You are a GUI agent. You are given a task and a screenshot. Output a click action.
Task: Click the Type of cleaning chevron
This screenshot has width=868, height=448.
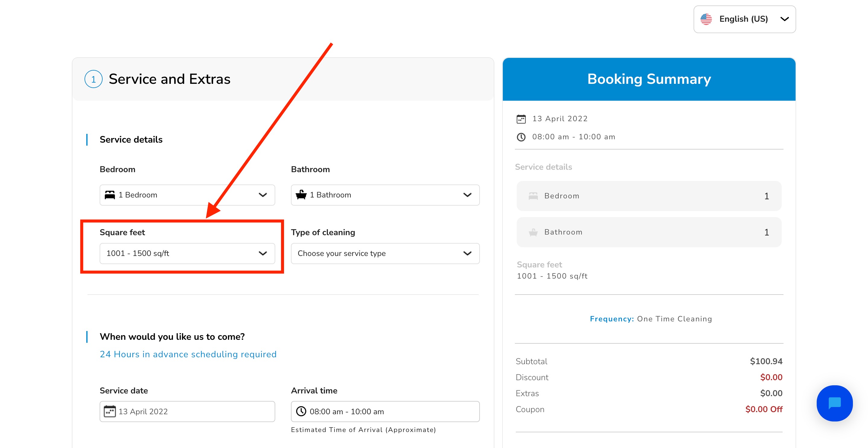[x=467, y=254]
